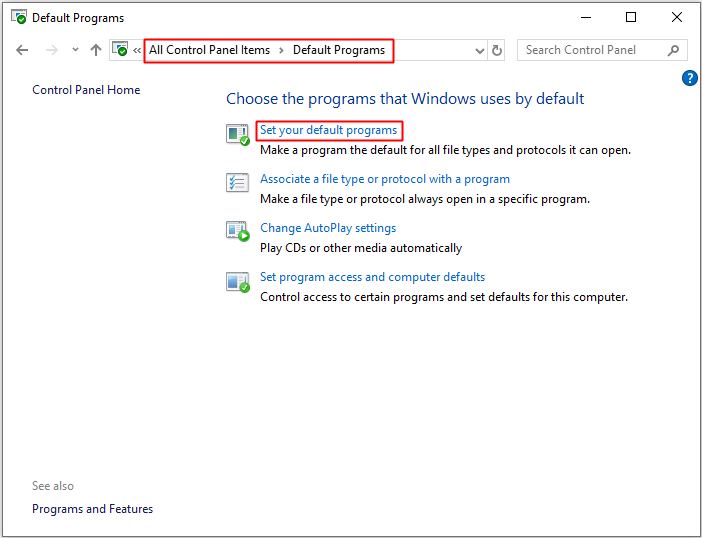Open help with the blue question mark

coord(689,78)
